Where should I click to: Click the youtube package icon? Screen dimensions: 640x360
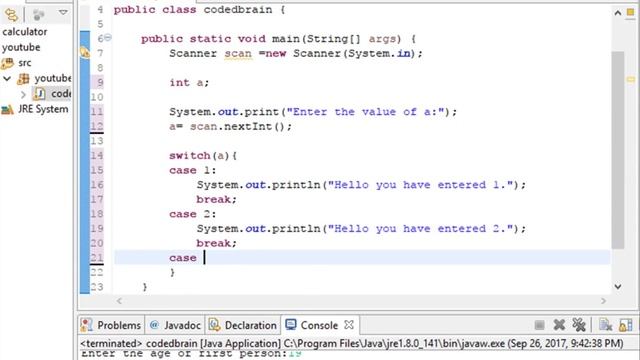pyautogui.click(x=23, y=78)
